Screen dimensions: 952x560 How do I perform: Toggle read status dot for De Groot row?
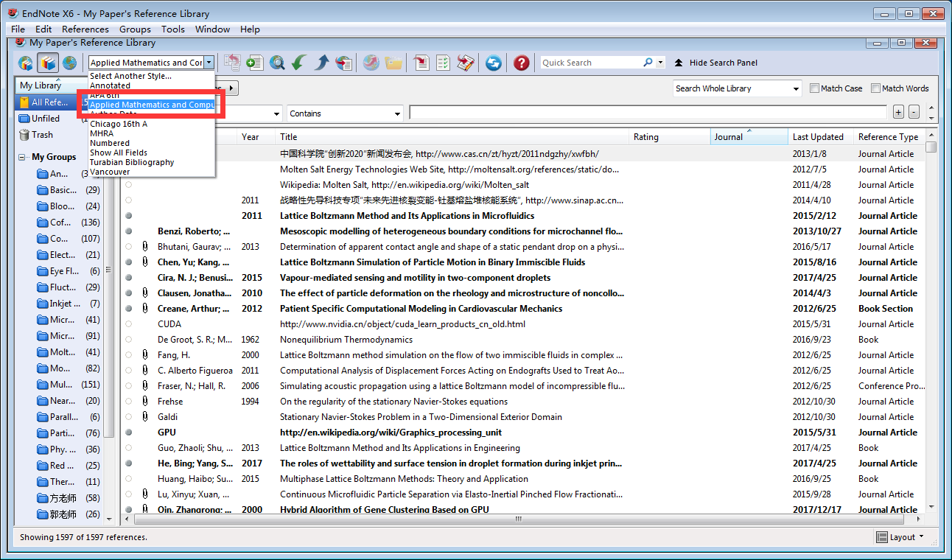(129, 340)
